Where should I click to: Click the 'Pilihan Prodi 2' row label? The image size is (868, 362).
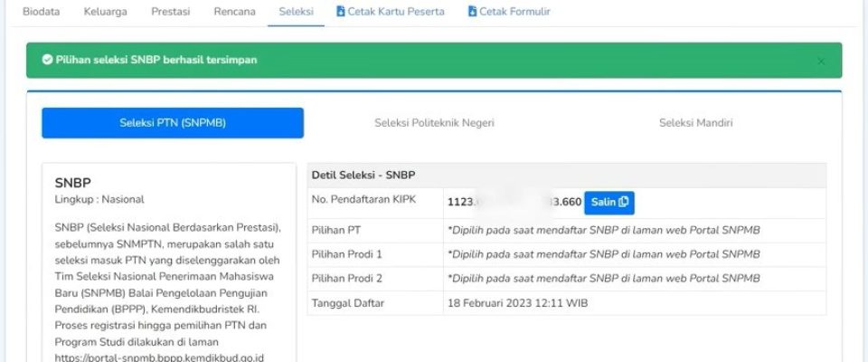click(x=347, y=279)
